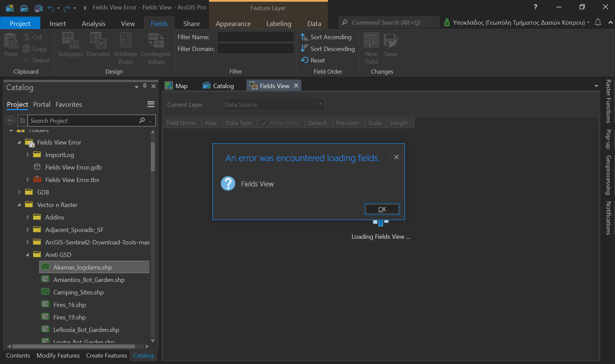615x364 pixels.
Task: Reset the field order
Action: click(313, 60)
